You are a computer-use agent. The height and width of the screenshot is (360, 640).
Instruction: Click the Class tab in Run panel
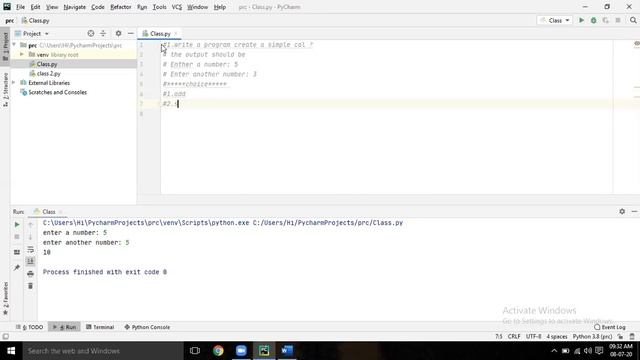pos(49,211)
